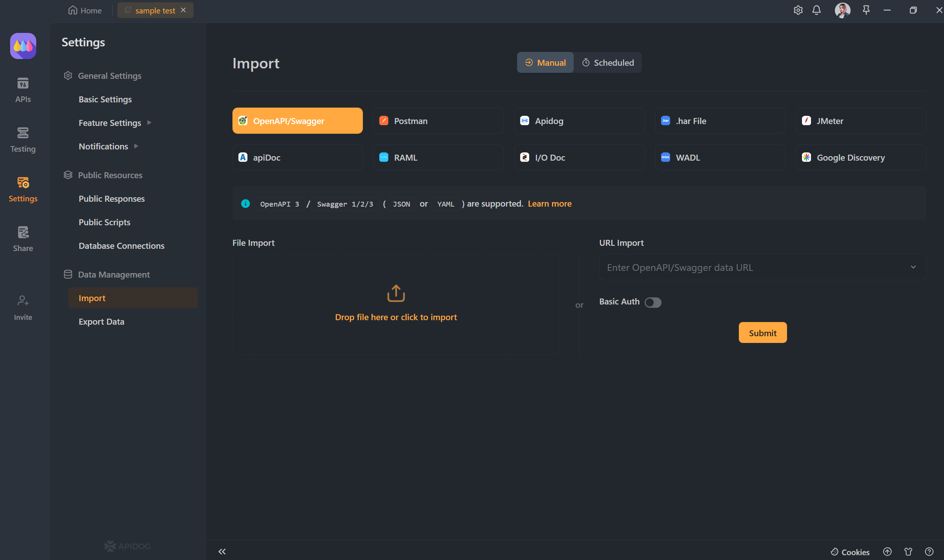The width and height of the screenshot is (944, 560).
Task: Open the Testing section in sidebar
Action: click(23, 140)
